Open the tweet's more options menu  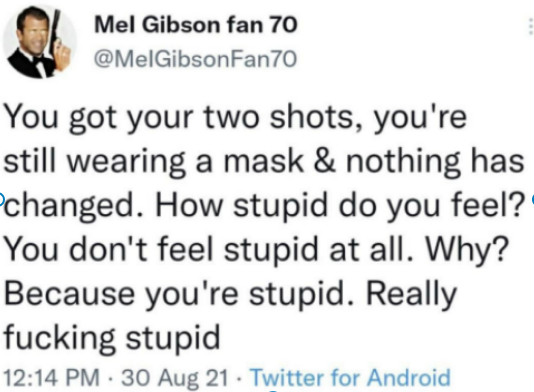531,26
